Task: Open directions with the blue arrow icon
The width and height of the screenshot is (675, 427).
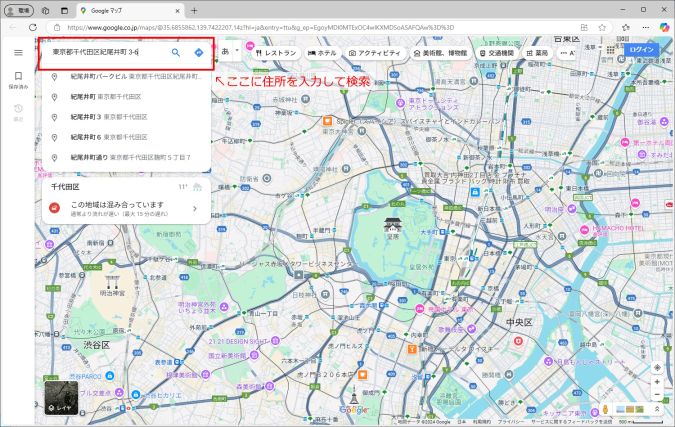Action: point(199,51)
